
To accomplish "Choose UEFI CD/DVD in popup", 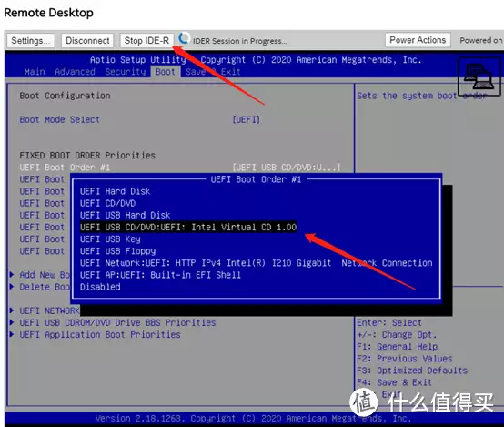I will 107,203.
